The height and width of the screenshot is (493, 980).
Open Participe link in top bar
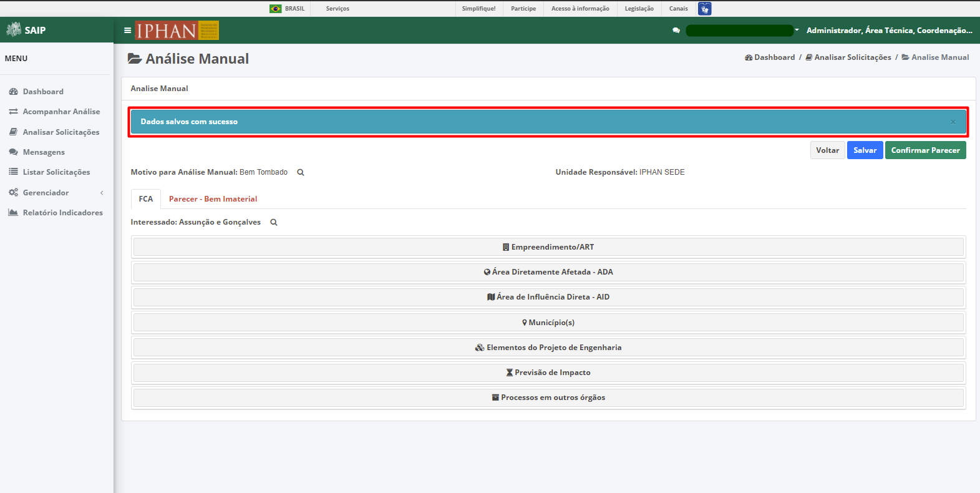(x=523, y=9)
